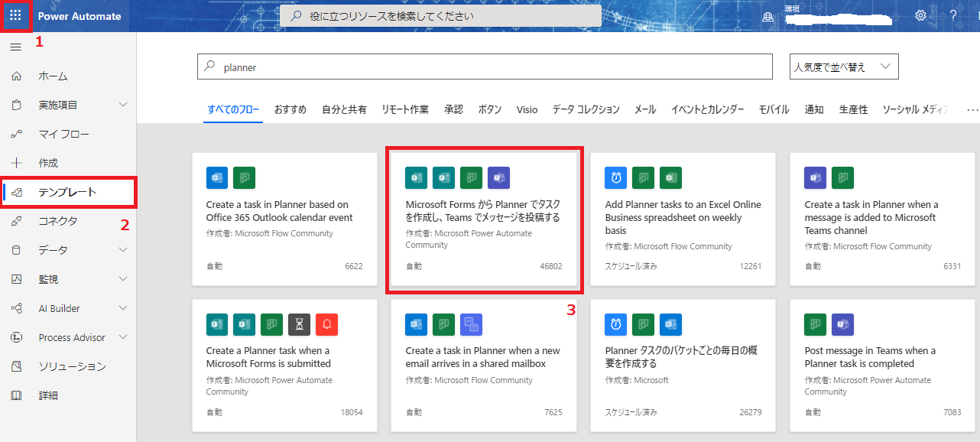Click Planner icon on Post message in Teams card
The image size is (980, 442).
(x=816, y=324)
